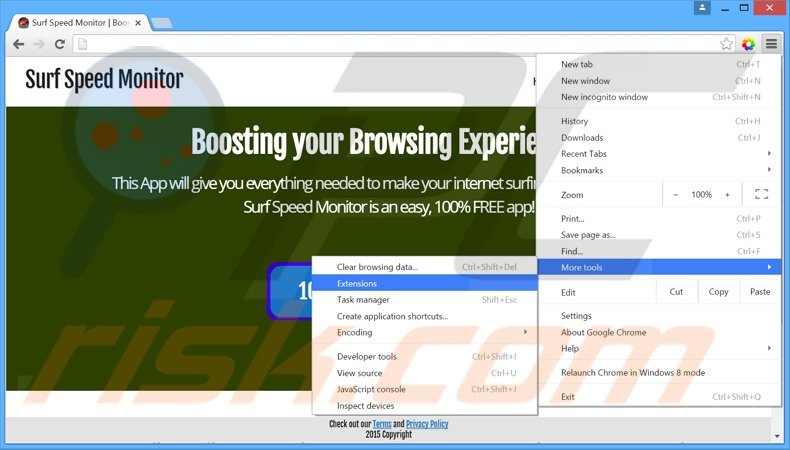Bookmark this page with the star icon

pos(726,44)
